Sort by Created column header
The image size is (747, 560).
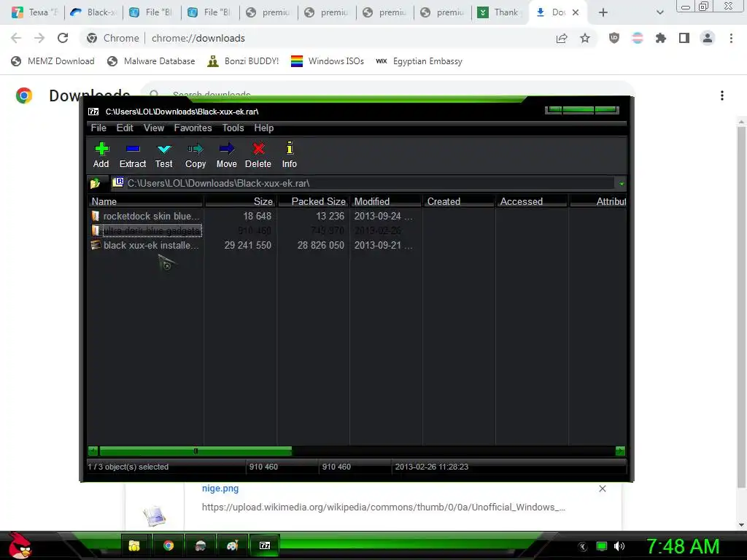[x=460, y=201]
